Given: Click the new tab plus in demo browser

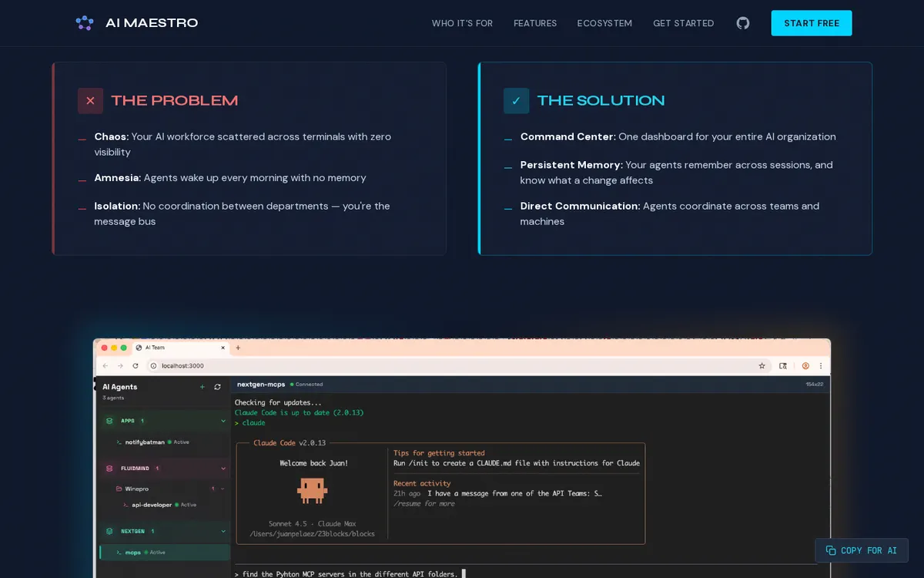Looking at the screenshot, I should pyautogui.click(x=238, y=348).
